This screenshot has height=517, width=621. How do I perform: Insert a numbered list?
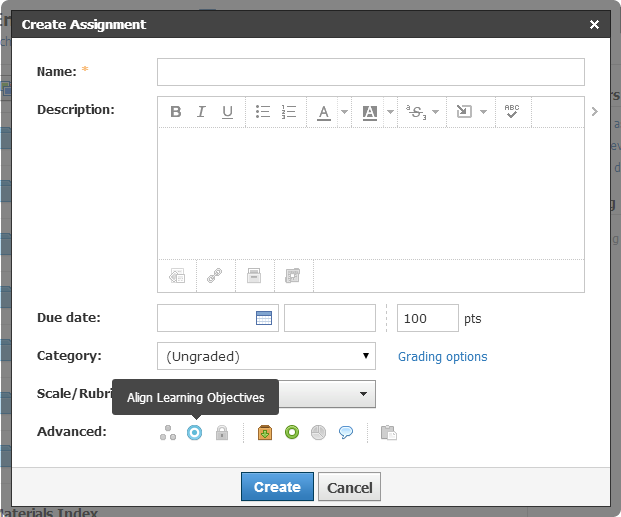click(289, 112)
